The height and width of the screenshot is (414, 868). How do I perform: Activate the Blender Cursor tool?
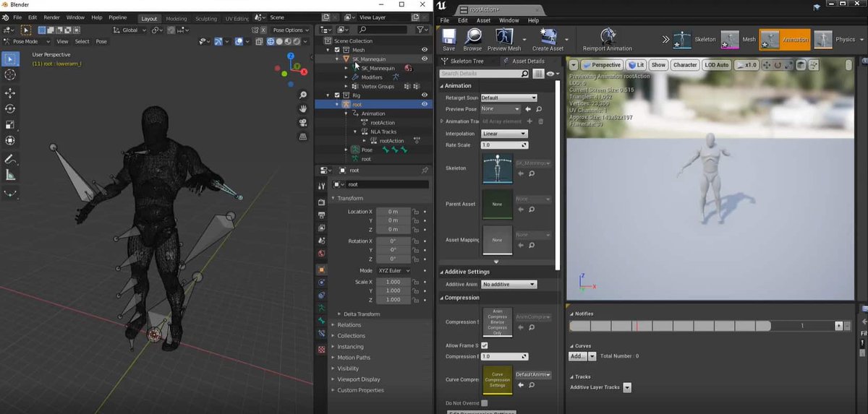click(x=10, y=75)
